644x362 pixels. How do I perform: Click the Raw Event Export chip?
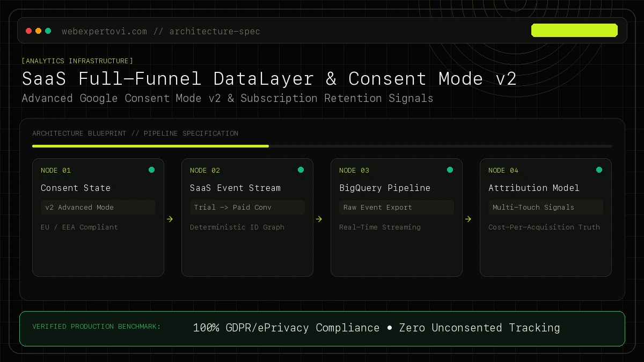(397, 208)
